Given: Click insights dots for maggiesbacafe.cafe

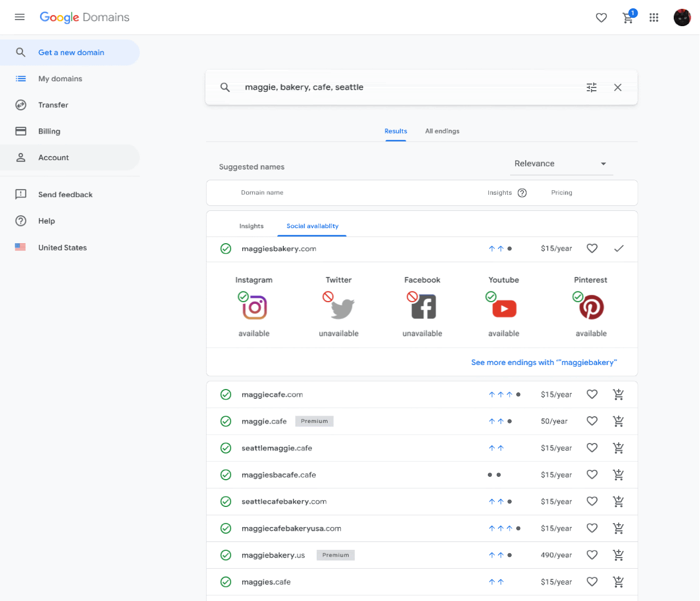Looking at the screenshot, I should pos(494,475).
